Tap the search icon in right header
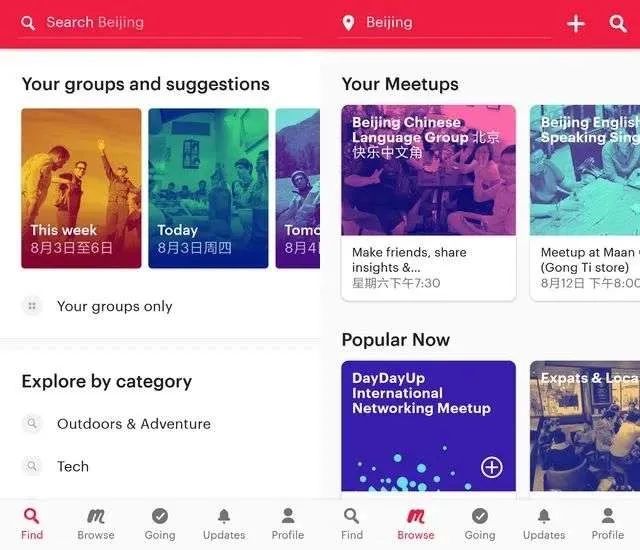The height and width of the screenshot is (550, 640). pyautogui.click(x=618, y=23)
